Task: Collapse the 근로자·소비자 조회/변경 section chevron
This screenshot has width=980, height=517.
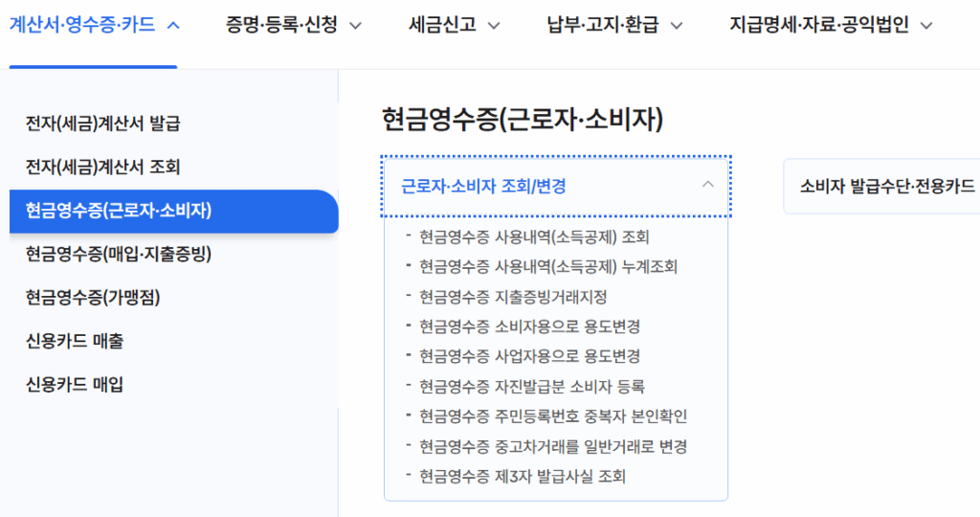Action: pos(707,185)
